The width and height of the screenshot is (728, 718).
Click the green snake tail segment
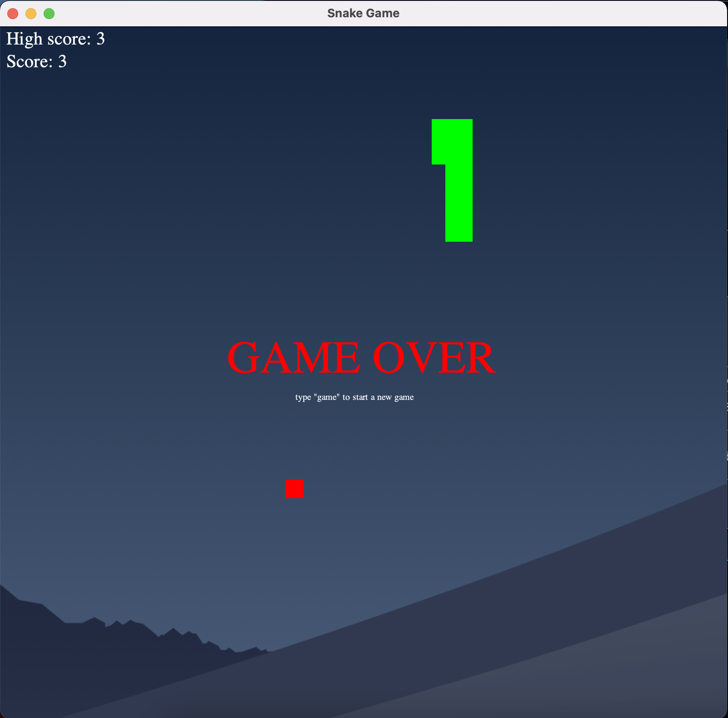tap(459, 227)
